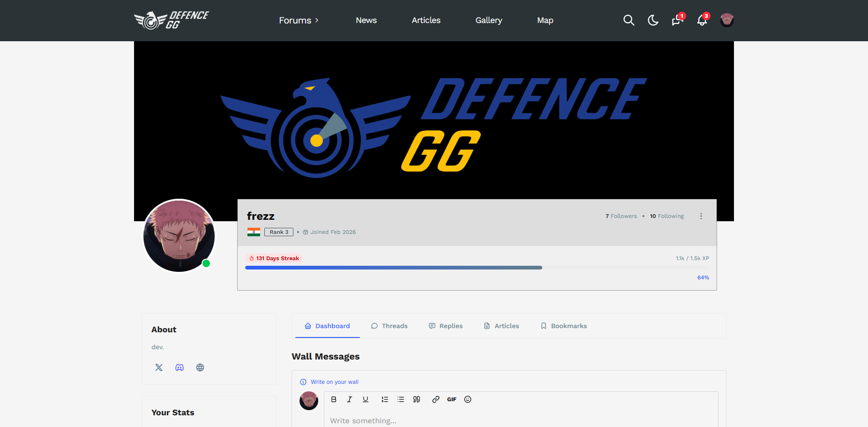Toggle dark mode moon icon
The width and height of the screenshot is (868, 427).
653,20
